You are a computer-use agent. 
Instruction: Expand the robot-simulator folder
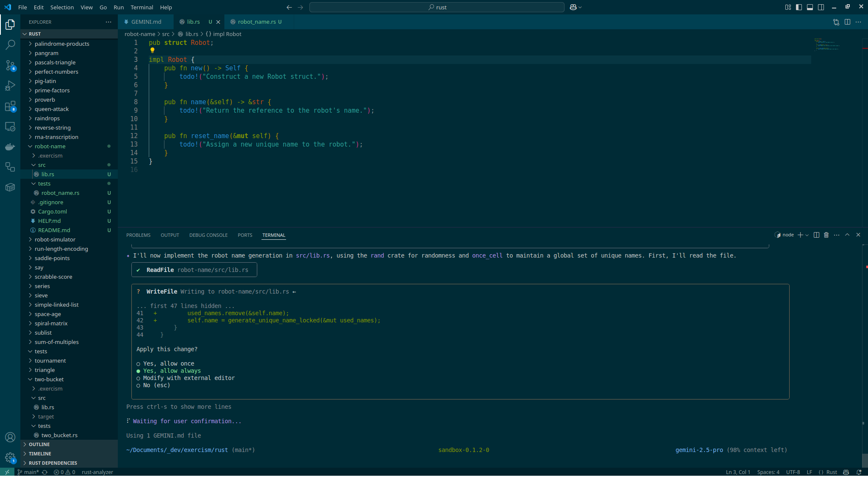coord(55,240)
